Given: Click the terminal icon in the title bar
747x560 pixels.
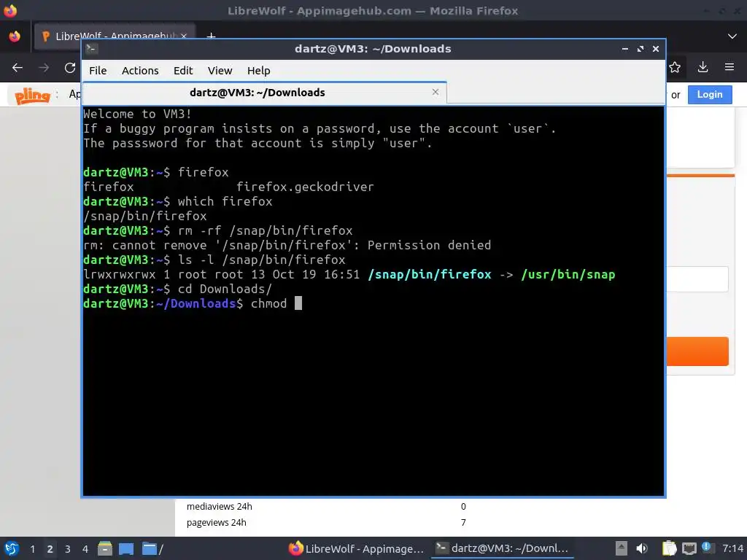Looking at the screenshot, I should pyautogui.click(x=92, y=49).
